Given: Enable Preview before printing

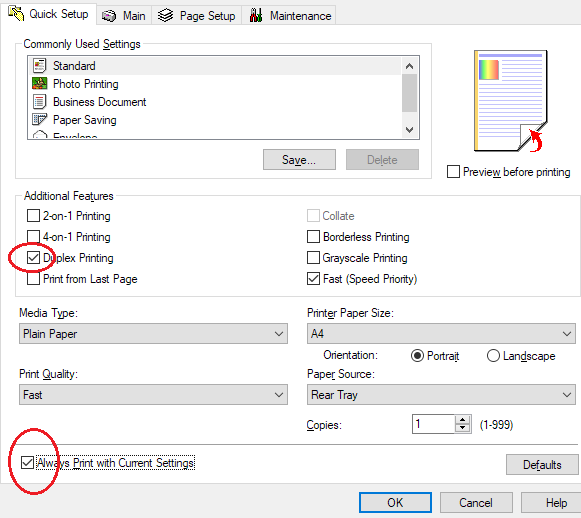Looking at the screenshot, I should pyautogui.click(x=453, y=172).
